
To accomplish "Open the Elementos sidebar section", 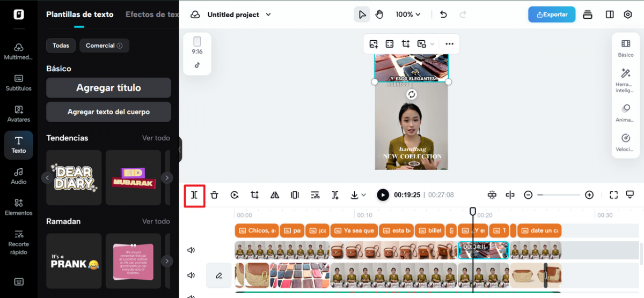I will coord(19,207).
